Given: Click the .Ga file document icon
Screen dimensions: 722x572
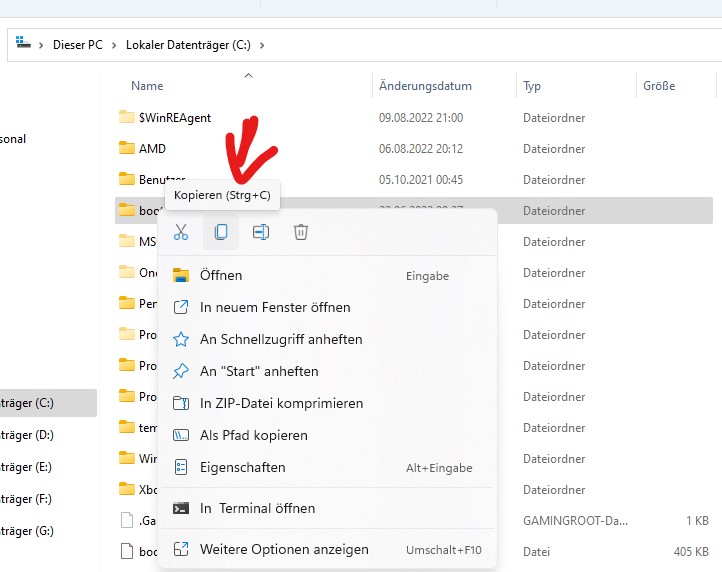Looking at the screenshot, I should 127,520.
